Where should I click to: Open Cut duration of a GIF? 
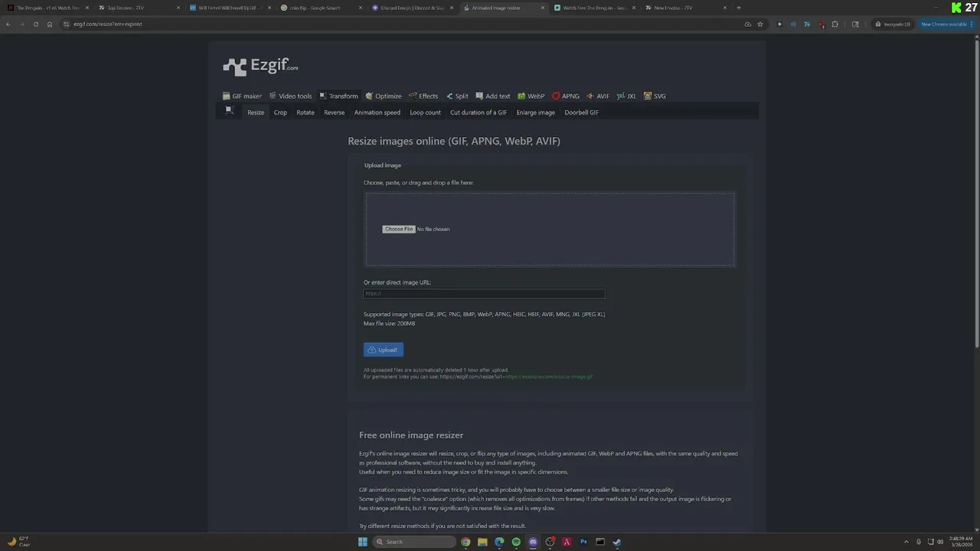[479, 112]
